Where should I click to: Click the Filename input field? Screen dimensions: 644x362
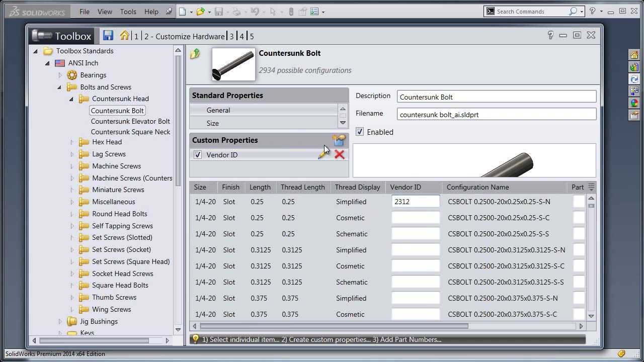[x=497, y=114]
